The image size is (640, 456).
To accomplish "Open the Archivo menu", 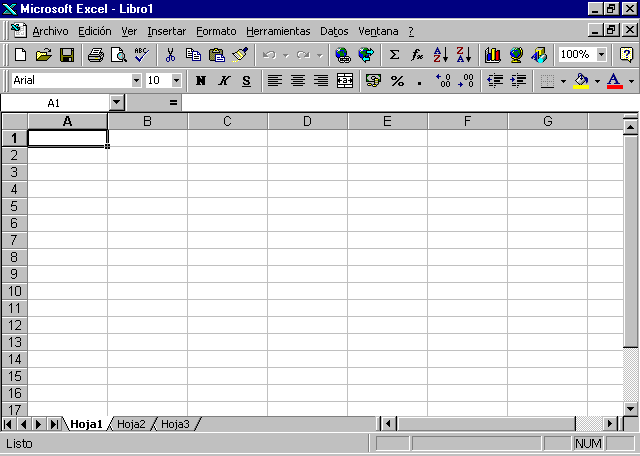I will pyautogui.click(x=50, y=31).
